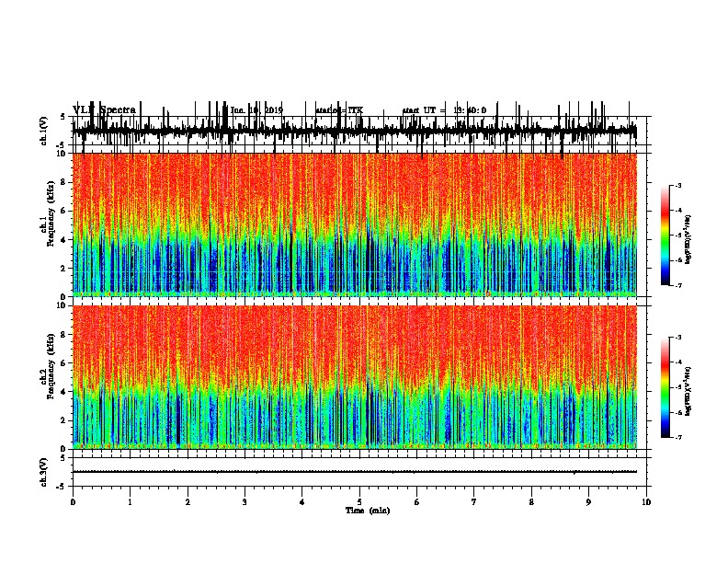Select time axis tick "6" minutes
The image size is (728, 563).
pos(417,502)
